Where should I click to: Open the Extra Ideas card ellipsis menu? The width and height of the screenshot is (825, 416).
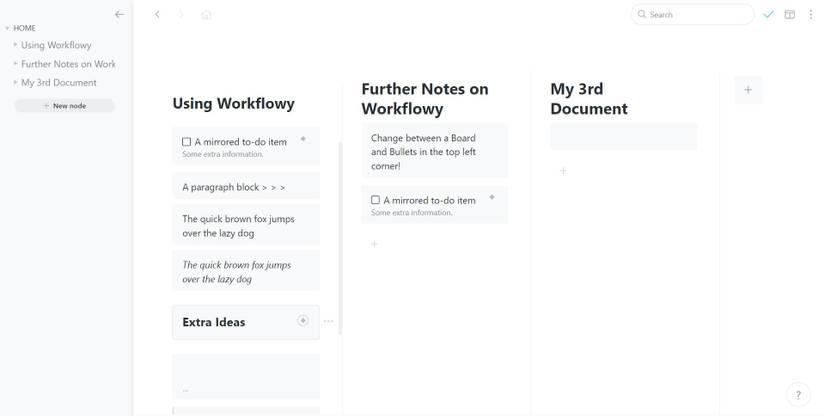(328, 322)
